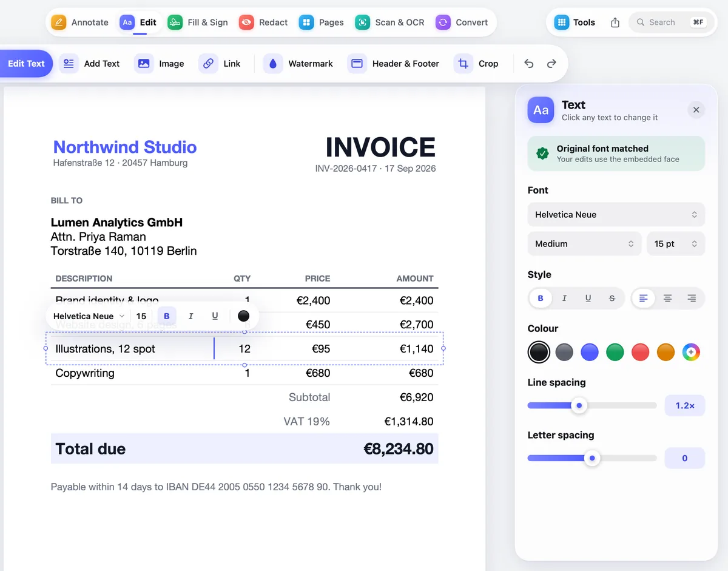Select the black colour swatch
Image resolution: width=728 pixels, height=571 pixels.
click(x=539, y=352)
